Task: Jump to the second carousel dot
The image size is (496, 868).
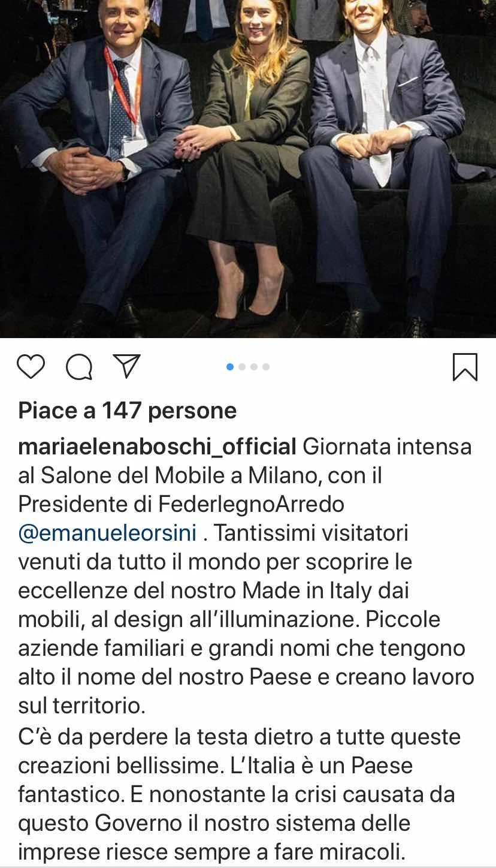Action: coord(242,367)
